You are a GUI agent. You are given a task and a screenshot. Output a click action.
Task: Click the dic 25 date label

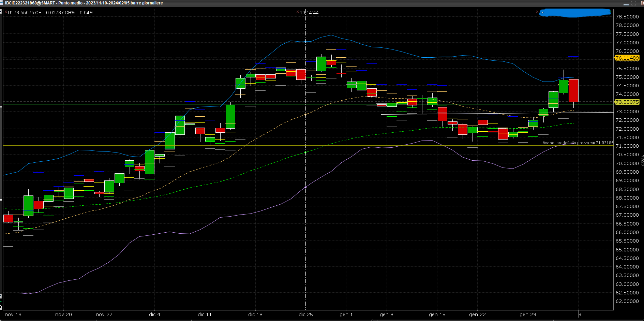(x=305, y=315)
